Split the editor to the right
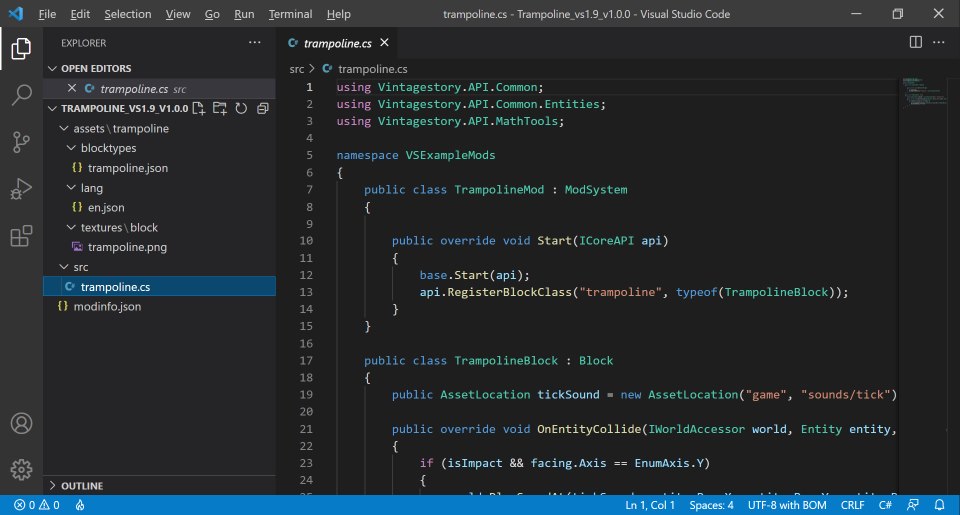The width and height of the screenshot is (960, 515). click(x=915, y=42)
